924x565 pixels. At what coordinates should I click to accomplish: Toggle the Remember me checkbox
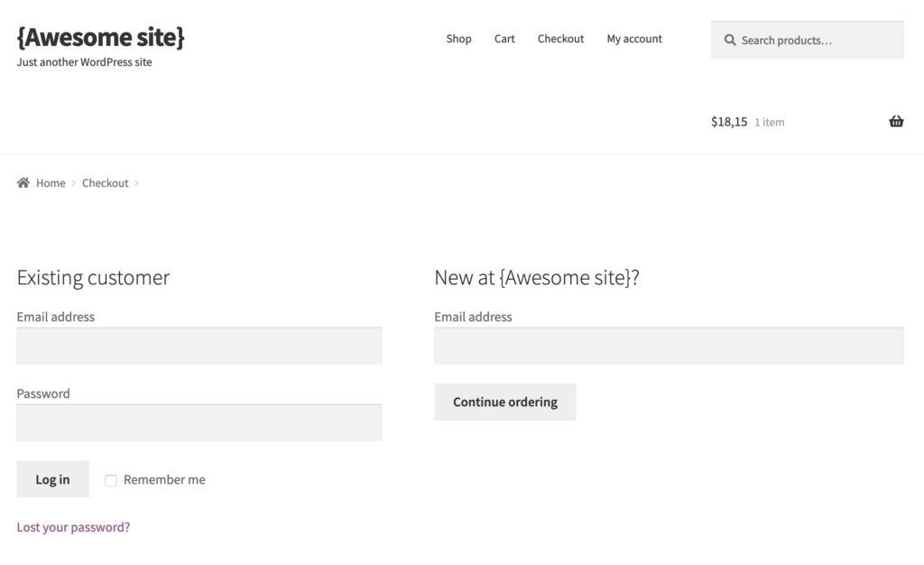pos(111,480)
